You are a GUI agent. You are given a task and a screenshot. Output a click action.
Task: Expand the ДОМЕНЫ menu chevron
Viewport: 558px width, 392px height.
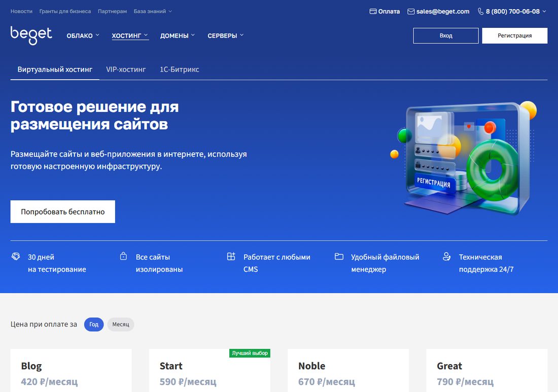193,35
